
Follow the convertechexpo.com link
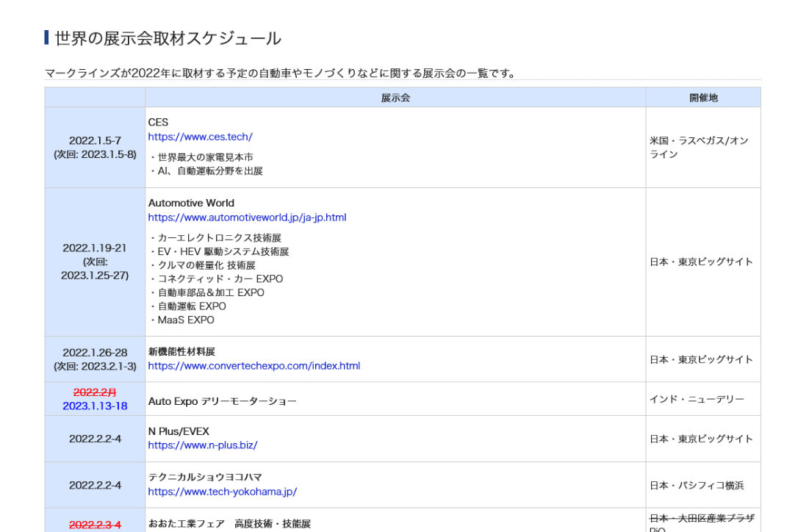[254, 366]
